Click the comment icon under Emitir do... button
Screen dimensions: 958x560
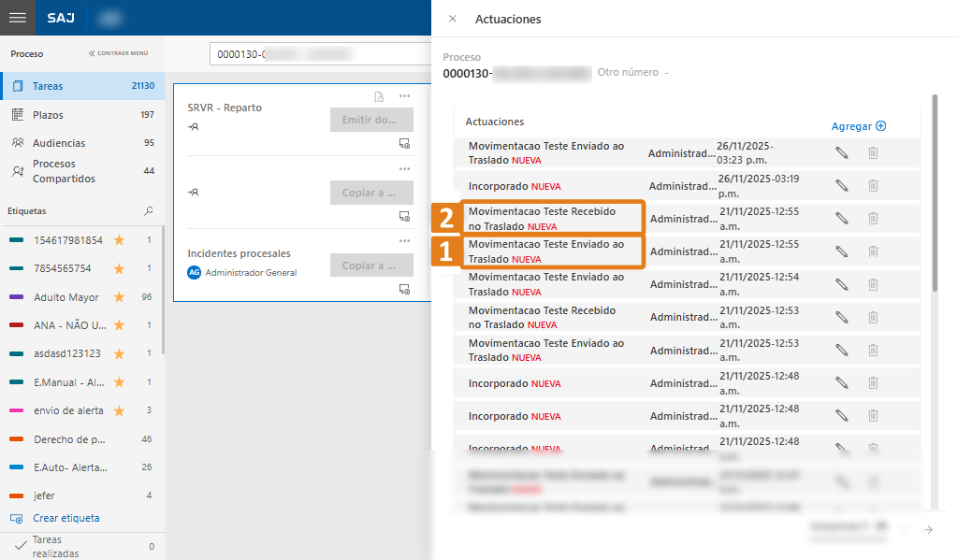[x=404, y=143]
